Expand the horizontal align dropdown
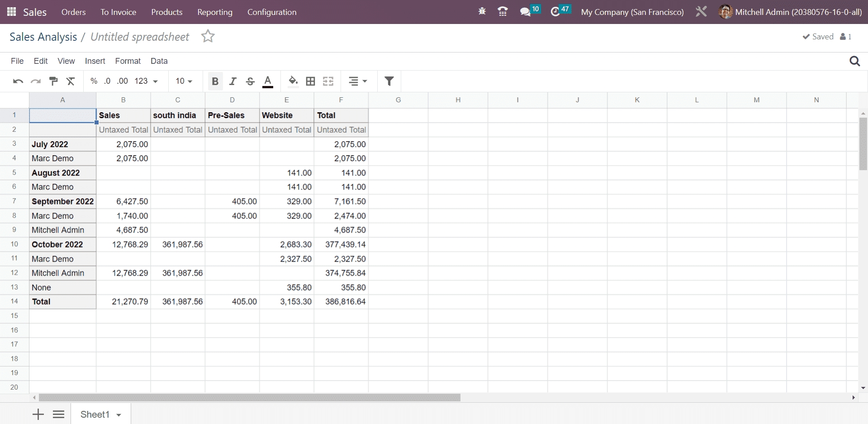 pyautogui.click(x=358, y=81)
